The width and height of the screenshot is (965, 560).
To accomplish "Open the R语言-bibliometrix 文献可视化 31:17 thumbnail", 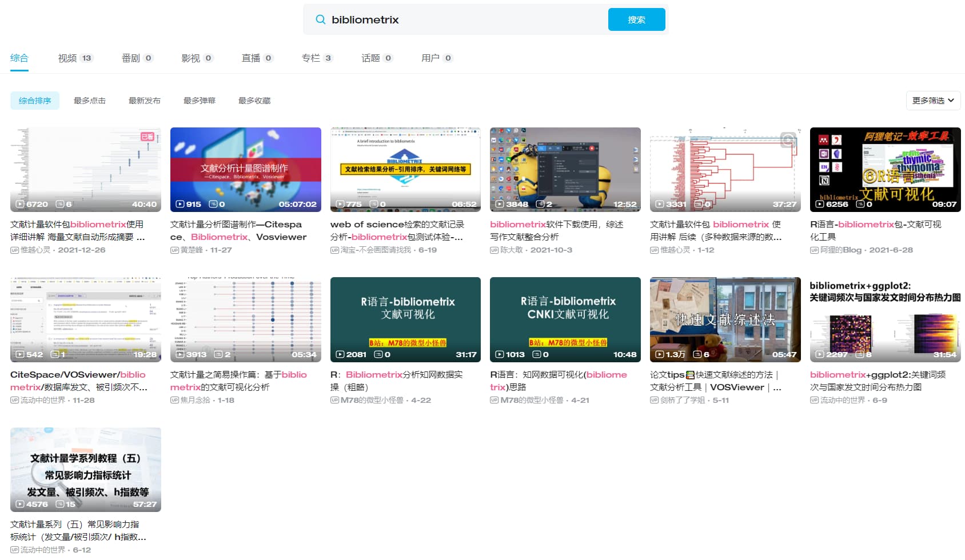I will (x=405, y=319).
